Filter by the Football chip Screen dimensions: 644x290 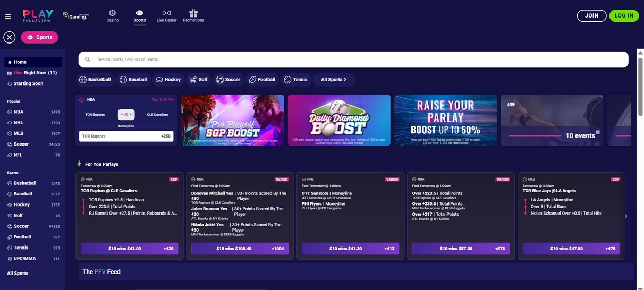(262, 80)
